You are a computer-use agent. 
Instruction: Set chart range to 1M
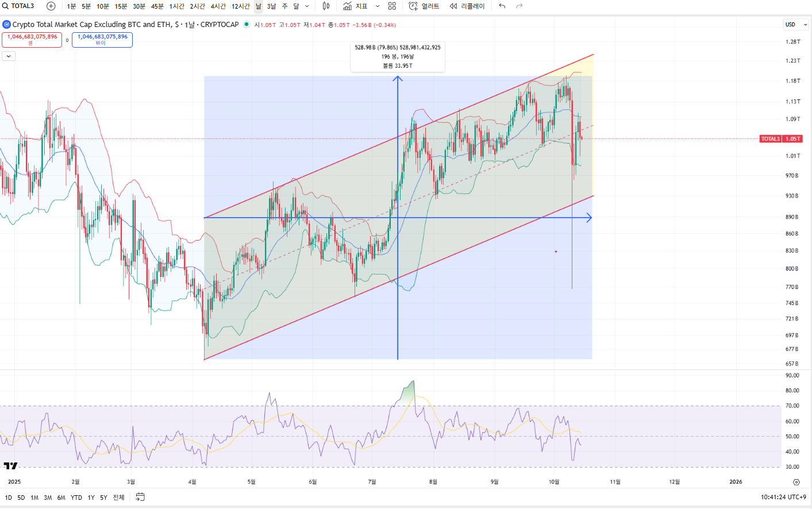[34, 498]
